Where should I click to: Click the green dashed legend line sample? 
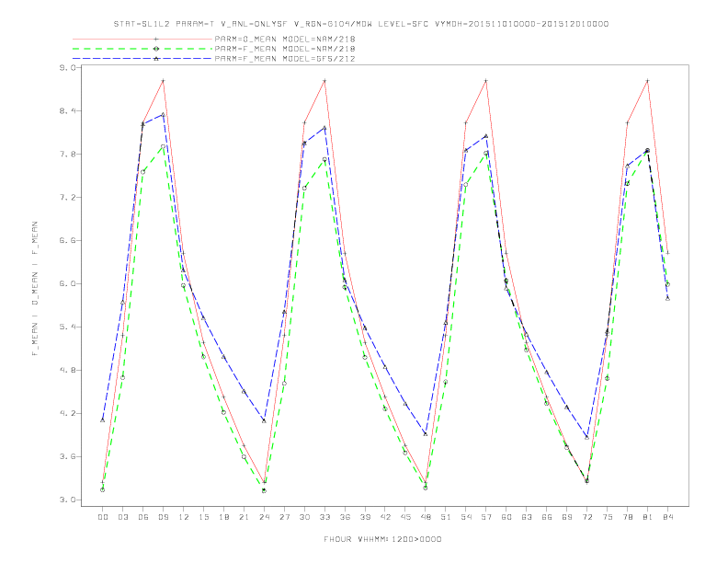(142, 49)
